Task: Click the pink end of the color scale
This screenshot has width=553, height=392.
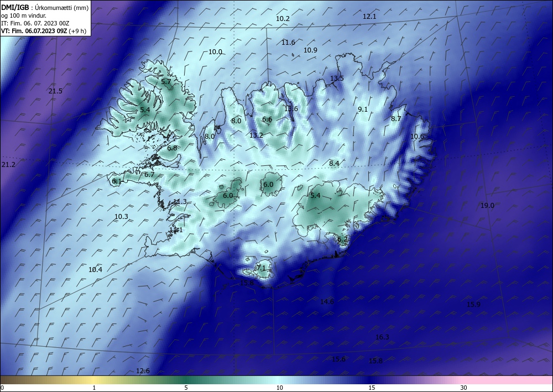Action: (x=508, y=380)
